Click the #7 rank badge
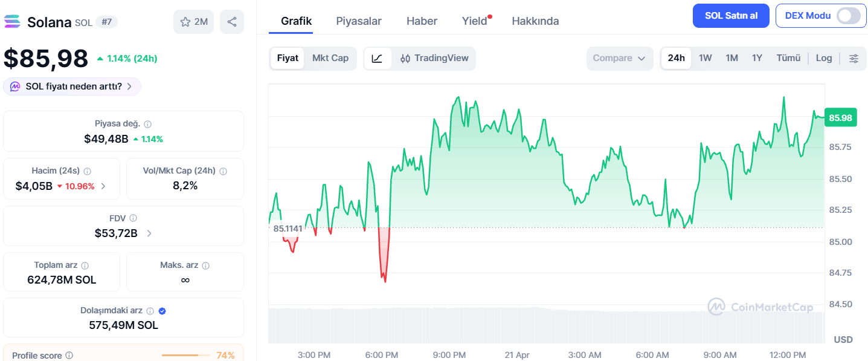Image resolution: width=868 pixels, height=361 pixels. coord(107,22)
